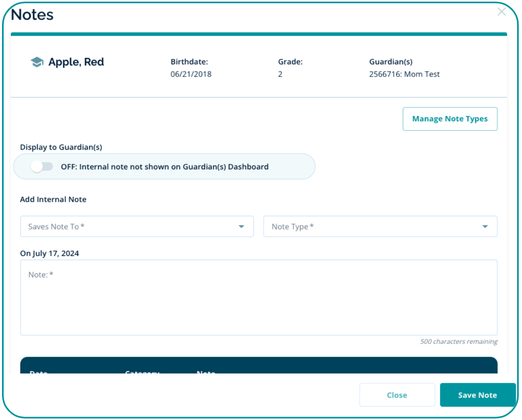This screenshot has height=420, width=522.
Task: Click the Note Type dropdown arrow
Action: coord(485,227)
